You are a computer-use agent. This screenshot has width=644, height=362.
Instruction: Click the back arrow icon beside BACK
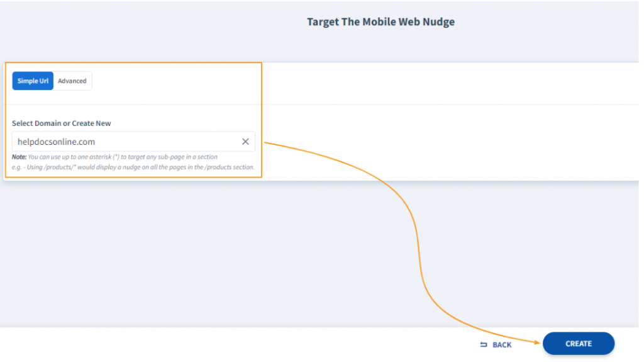coord(484,344)
